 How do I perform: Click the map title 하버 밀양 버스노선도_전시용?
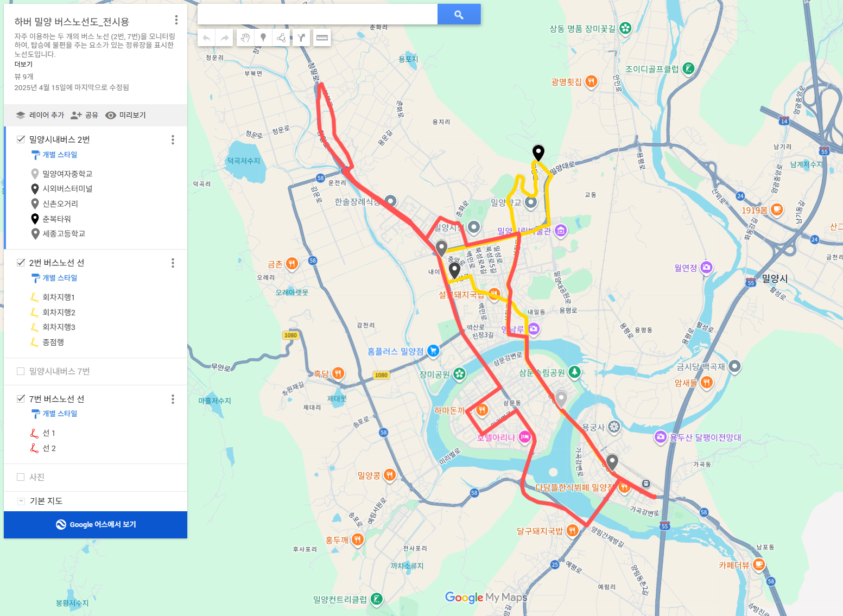pos(72,22)
